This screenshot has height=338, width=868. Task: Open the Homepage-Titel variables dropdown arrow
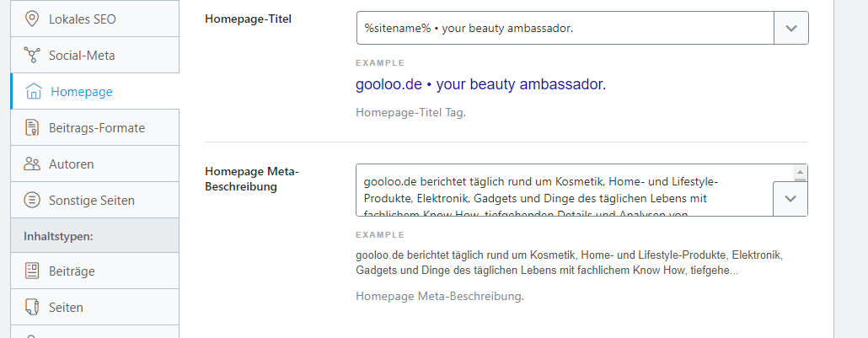(790, 28)
